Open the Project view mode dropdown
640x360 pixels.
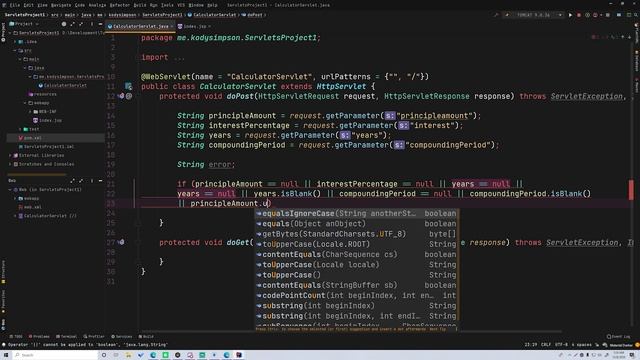pyautogui.click(x=24, y=24)
